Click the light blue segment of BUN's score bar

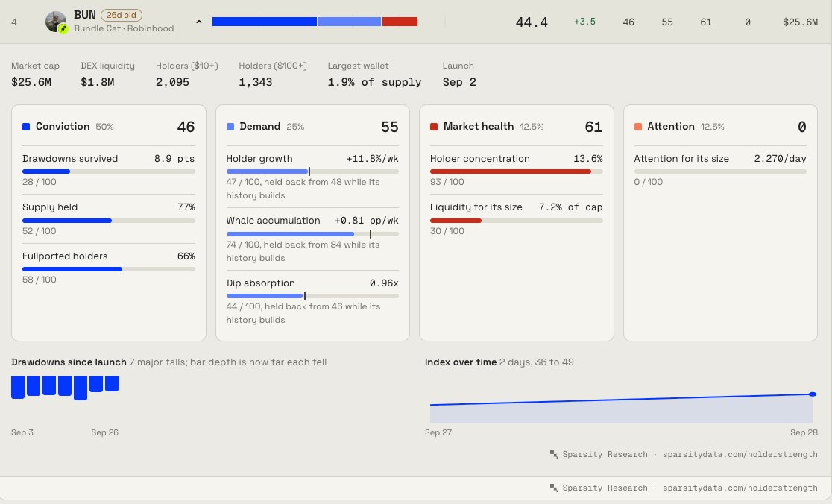click(x=350, y=22)
